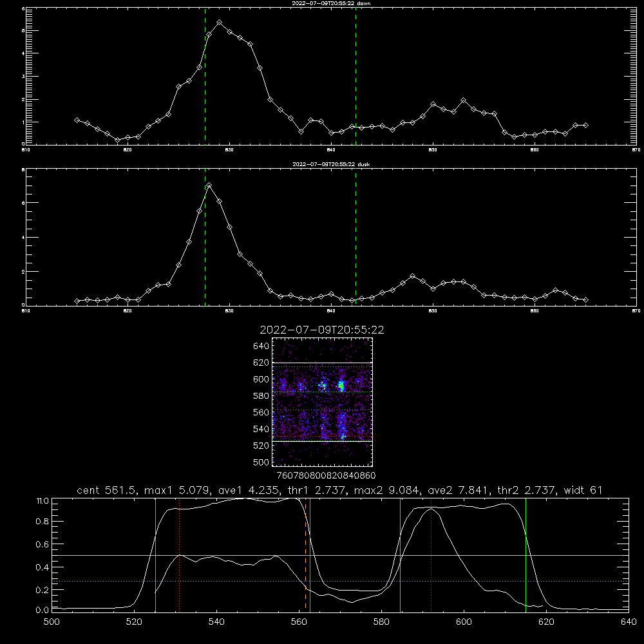Viewport: 644px width, 644px height.
Task: Click the heatmap y-axis label 640
Action: [x=261, y=346]
